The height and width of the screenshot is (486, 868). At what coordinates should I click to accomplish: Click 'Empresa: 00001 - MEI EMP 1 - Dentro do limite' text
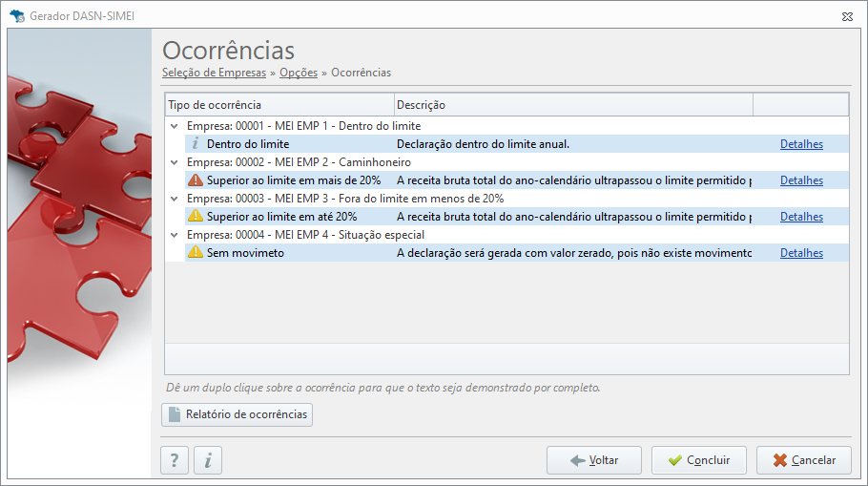coord(304,126)
